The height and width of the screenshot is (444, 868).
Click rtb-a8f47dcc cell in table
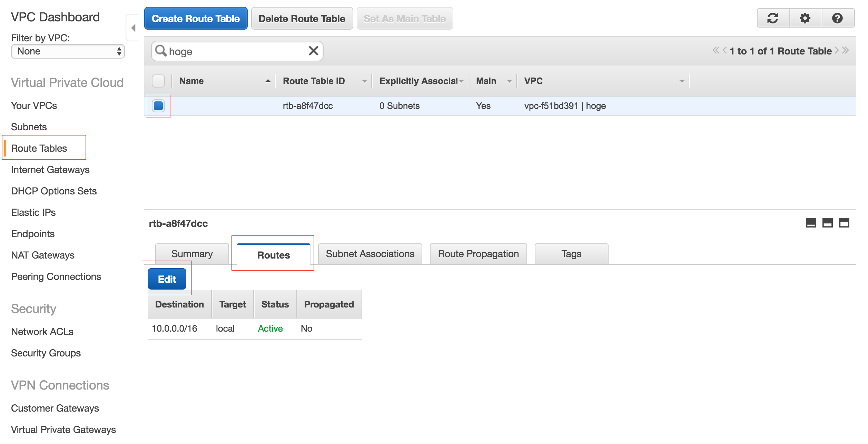(x=308, y=106)
